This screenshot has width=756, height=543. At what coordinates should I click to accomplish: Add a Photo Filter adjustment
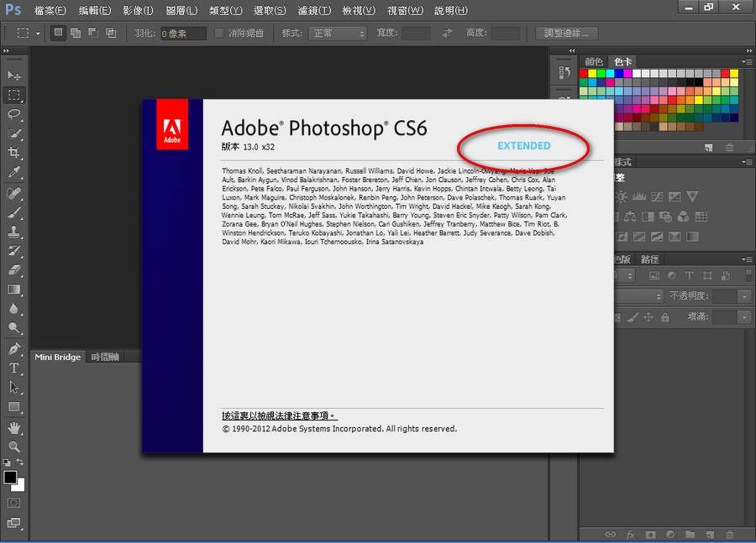pos(665,217)
